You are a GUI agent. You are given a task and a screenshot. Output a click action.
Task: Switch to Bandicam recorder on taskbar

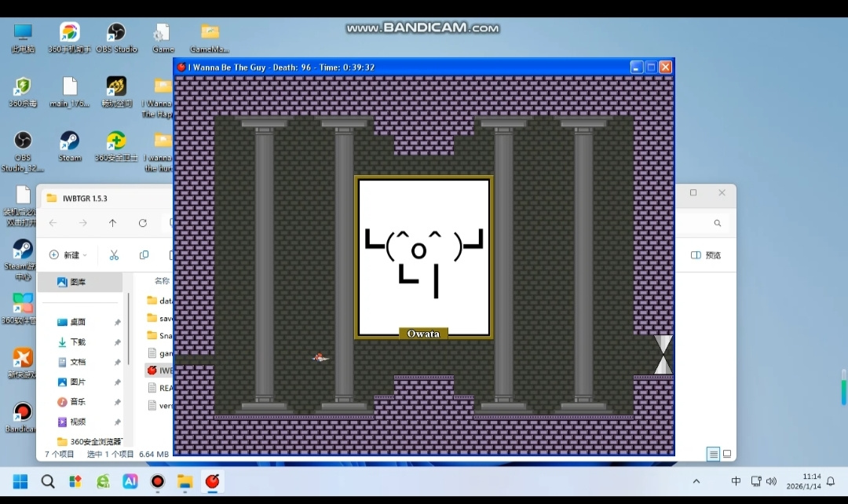tap(157, 481)
